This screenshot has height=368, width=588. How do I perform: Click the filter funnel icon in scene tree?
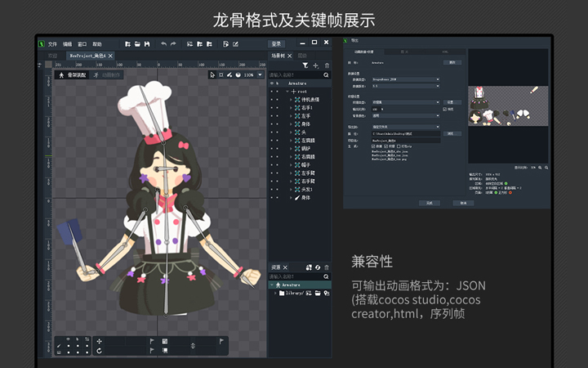click(305, 65)
